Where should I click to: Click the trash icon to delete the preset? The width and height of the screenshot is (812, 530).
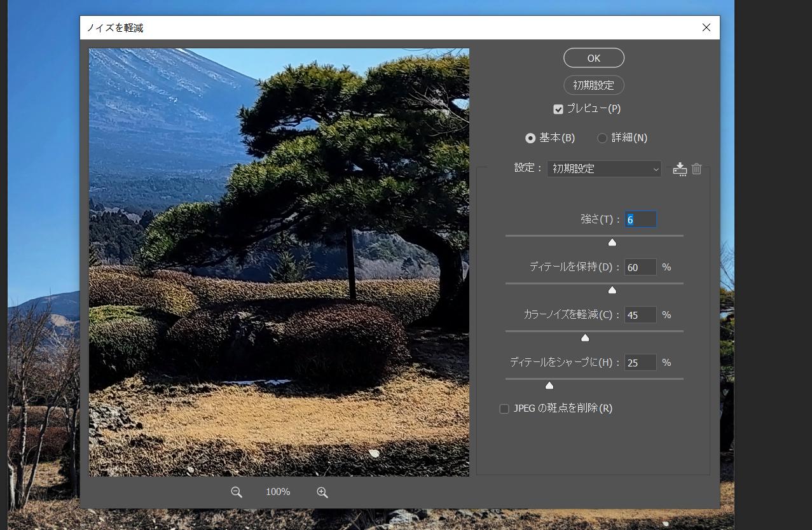(x=697, y=169)
